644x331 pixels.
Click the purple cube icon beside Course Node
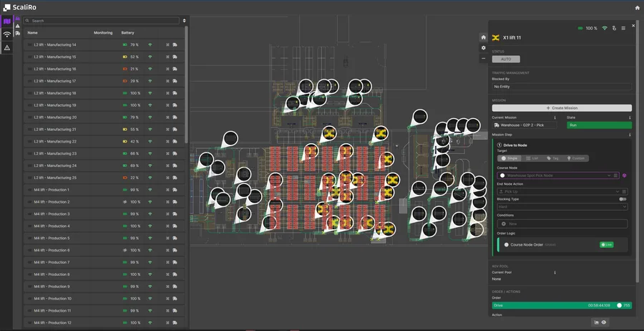coord(624,176)
